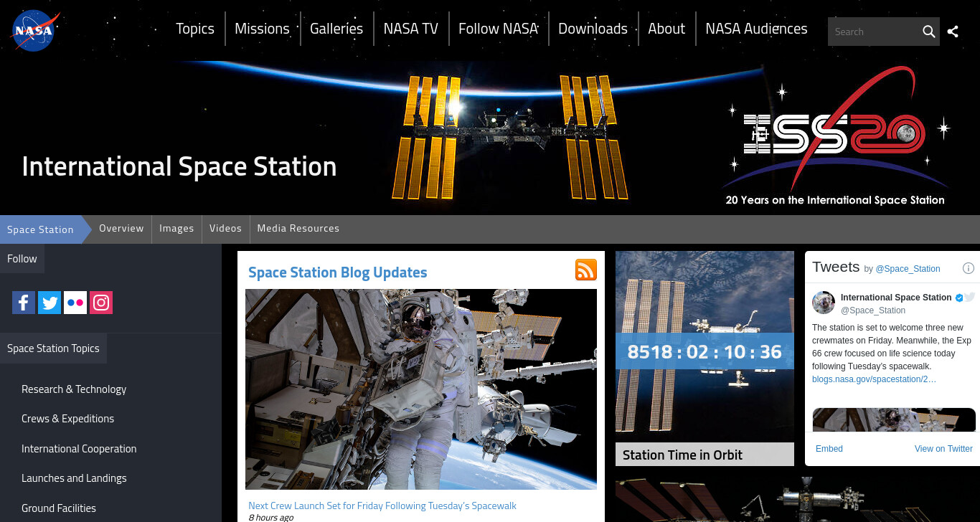Open the Flickr follow icon
Image resolution: width=980 pixels, height=522 pixels.
(75, 303)
